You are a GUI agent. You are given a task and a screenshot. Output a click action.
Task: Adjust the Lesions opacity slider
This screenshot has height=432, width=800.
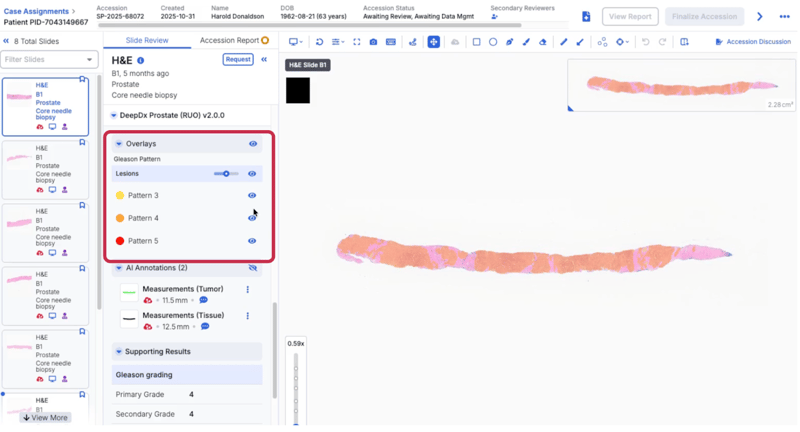pyautogui.click(x=226, y=174)
